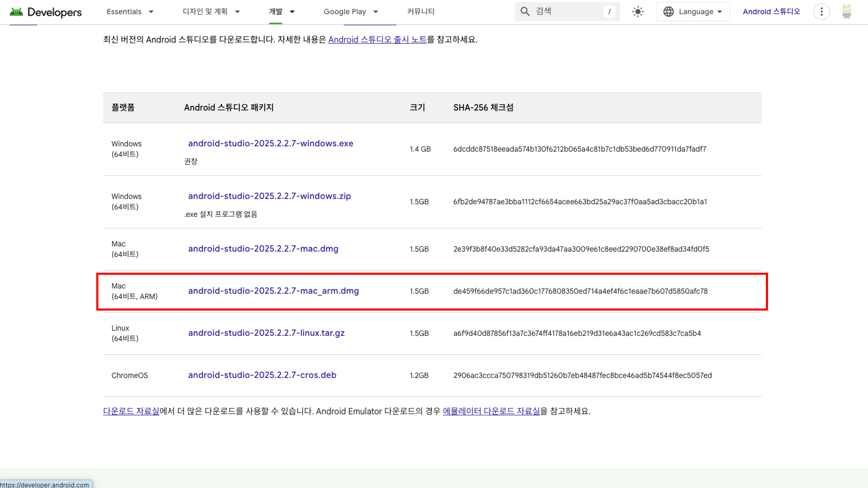868x488 pixels.
Task: Click the globe icon in Language selector
Action: tap(668, 12)
